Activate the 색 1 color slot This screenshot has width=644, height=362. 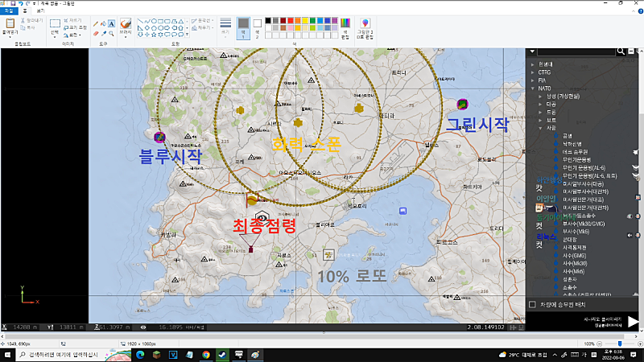click(244, 27)
